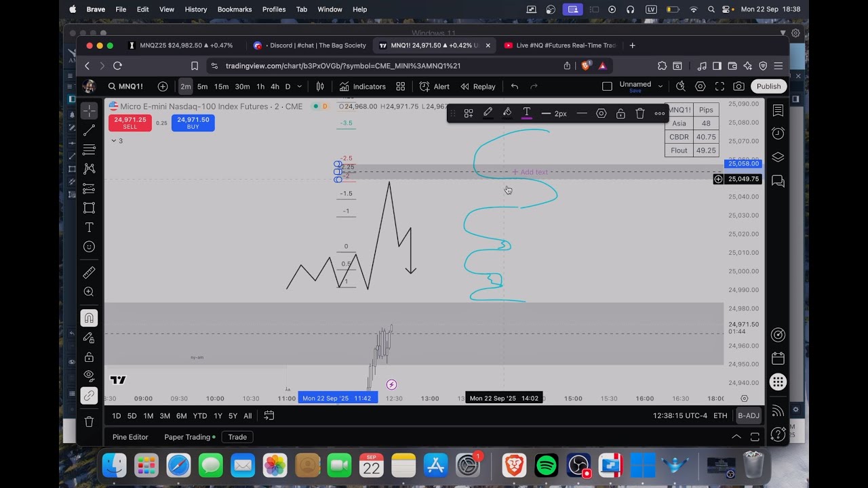This screenshot has height=488, width=868.
Task: Open the object tree layers panel
Action: [778, 157]
